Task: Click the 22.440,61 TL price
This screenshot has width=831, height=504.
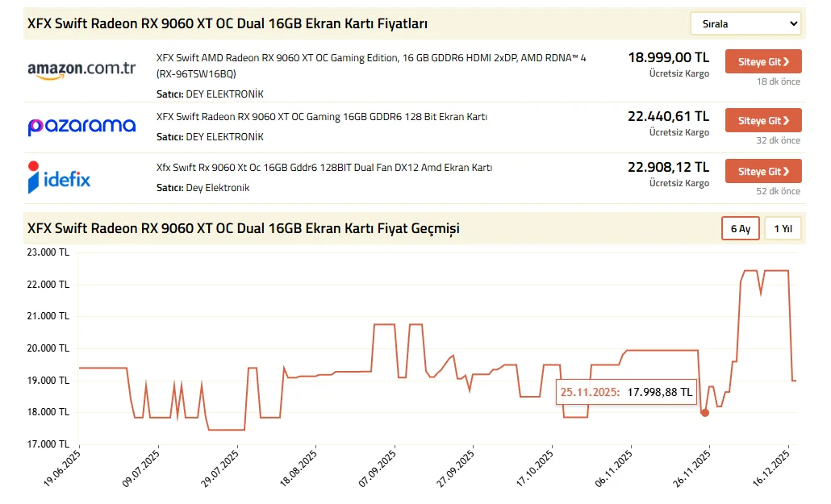Action: point(668,117)
